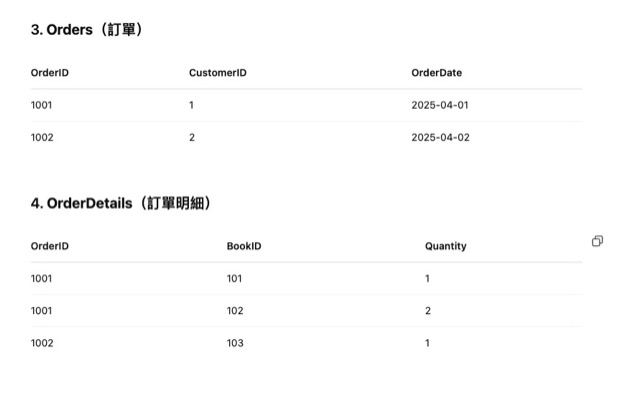Click CustomerID value 1 cell
Image resolution: width=640 pixels, height=402 pixels.
coord(191,105)
